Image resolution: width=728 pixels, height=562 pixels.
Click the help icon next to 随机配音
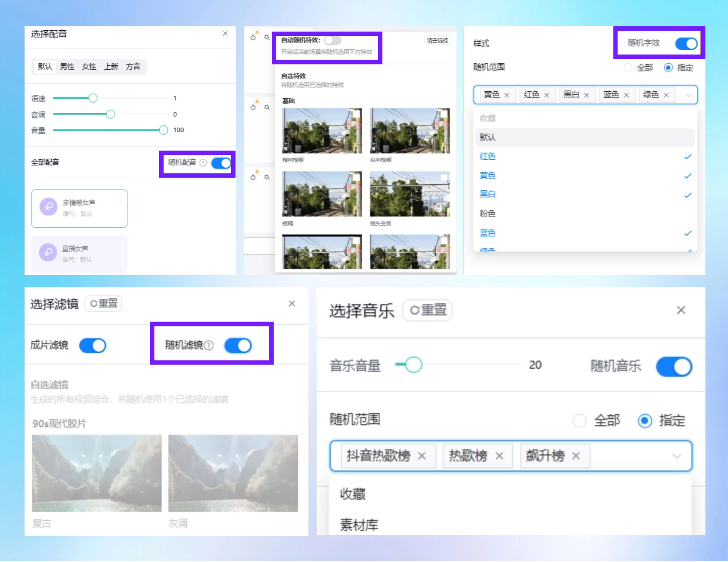coord(203,163)
